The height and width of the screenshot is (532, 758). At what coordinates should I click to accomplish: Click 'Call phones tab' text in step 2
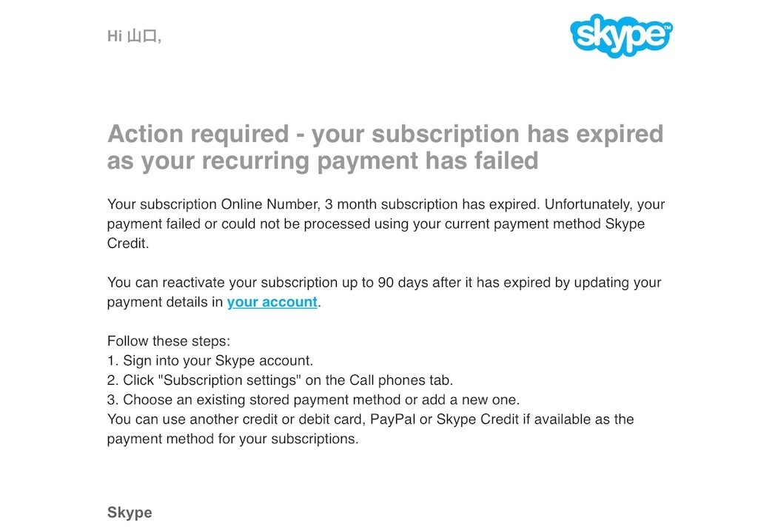(x=401, y=380)
